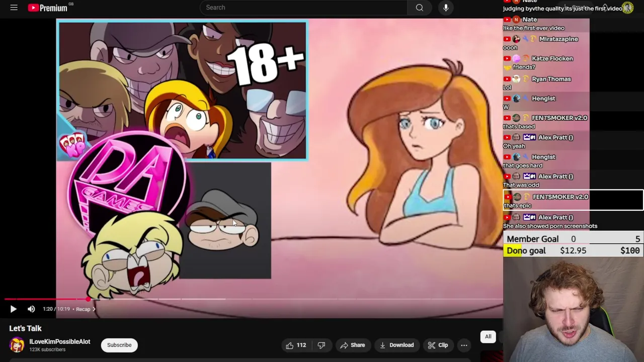Like the video thumbs-up 112
This screenshot has width=644, height=362.
point(296,345)
